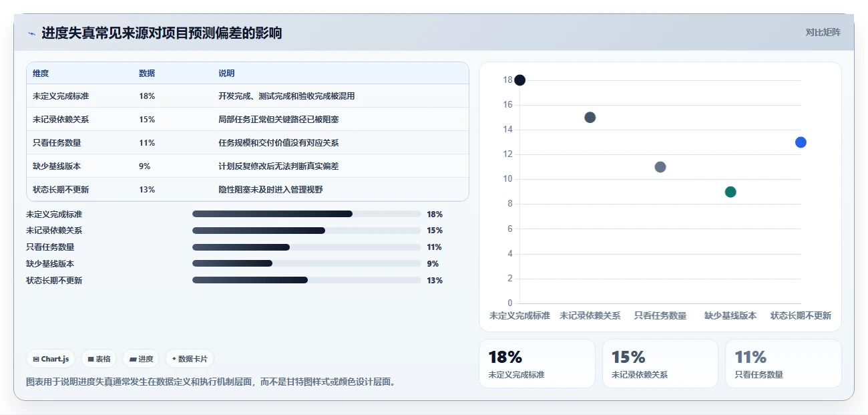Click the 状态长期不更新 x-axis label

801,315
